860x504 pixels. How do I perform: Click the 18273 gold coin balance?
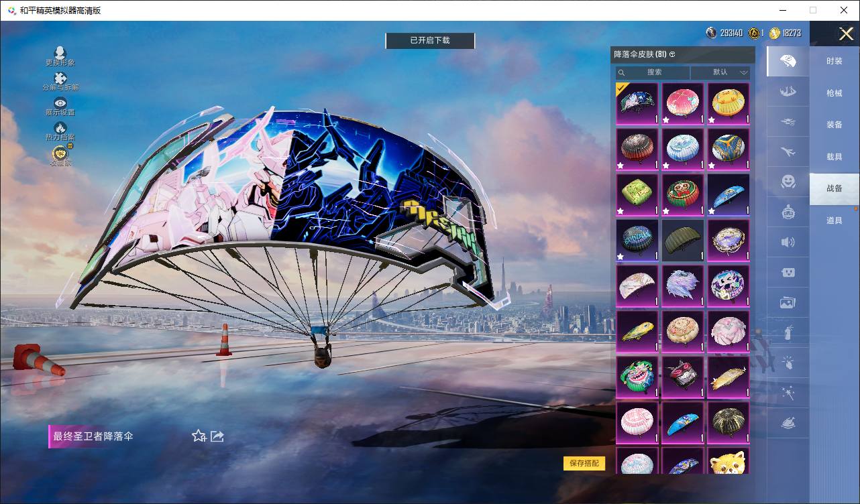[786, 33]
